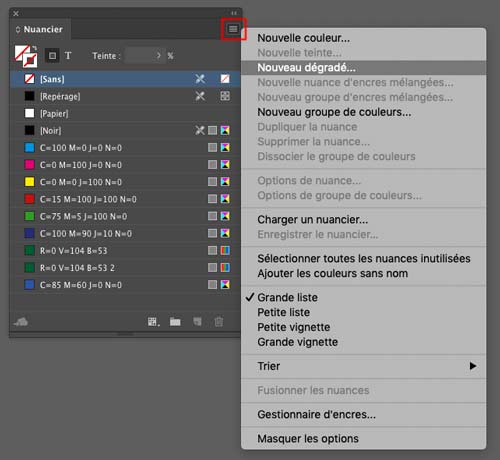Select the [Noir] swatch row

[125, 130]
